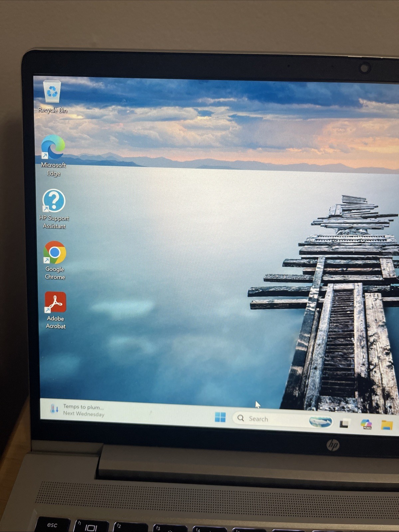Open Task View from the taskbar
The width and height of the screenshot is (399, 532).
(344, 423)
